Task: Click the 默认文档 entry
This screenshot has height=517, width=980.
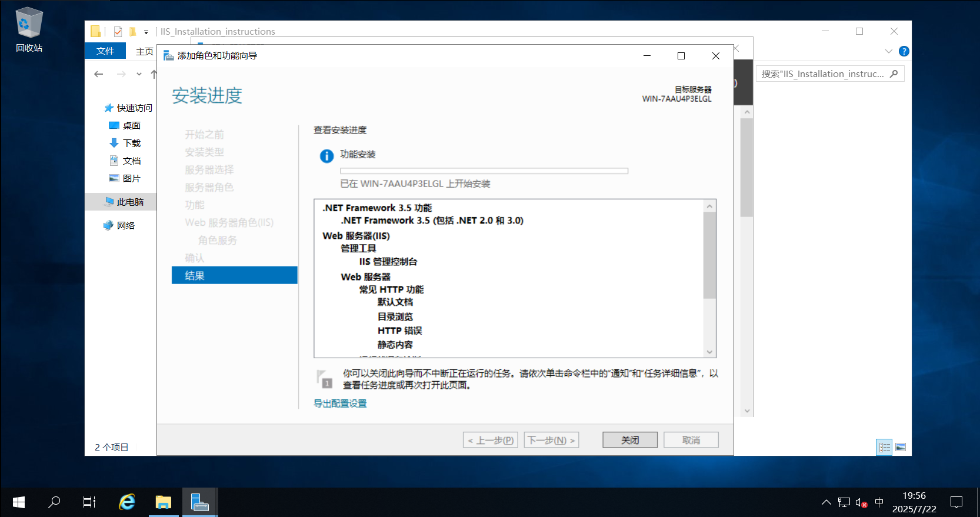Action: coord(395,302)
